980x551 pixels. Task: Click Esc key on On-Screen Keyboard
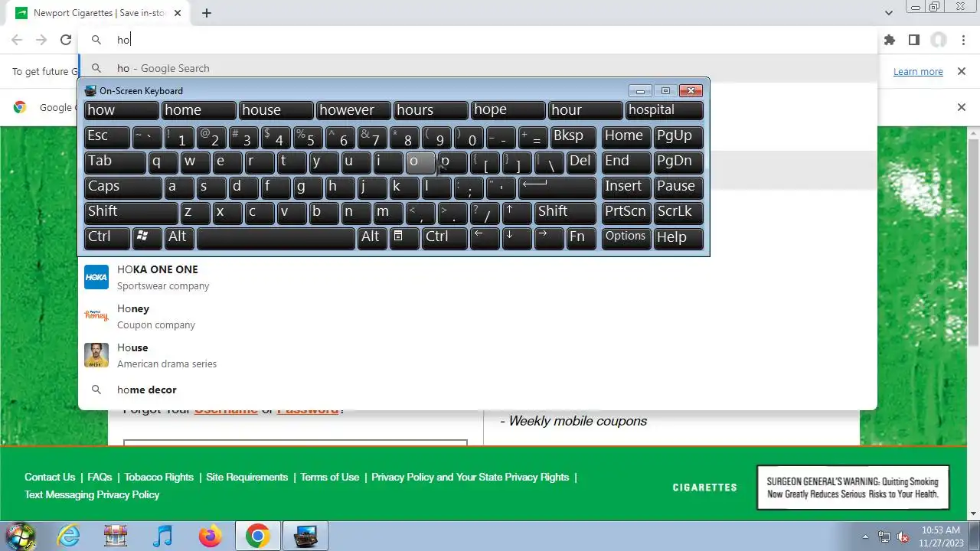click(x=106, y=137)
